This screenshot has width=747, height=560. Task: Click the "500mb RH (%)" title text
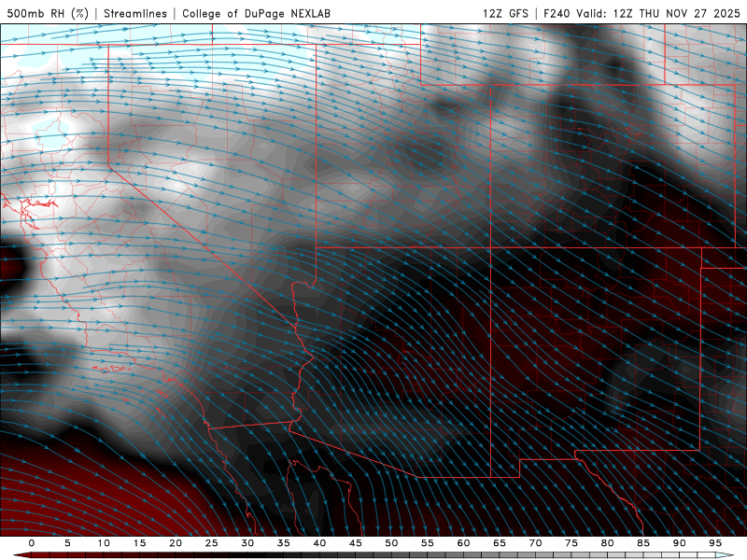(48, 13)
